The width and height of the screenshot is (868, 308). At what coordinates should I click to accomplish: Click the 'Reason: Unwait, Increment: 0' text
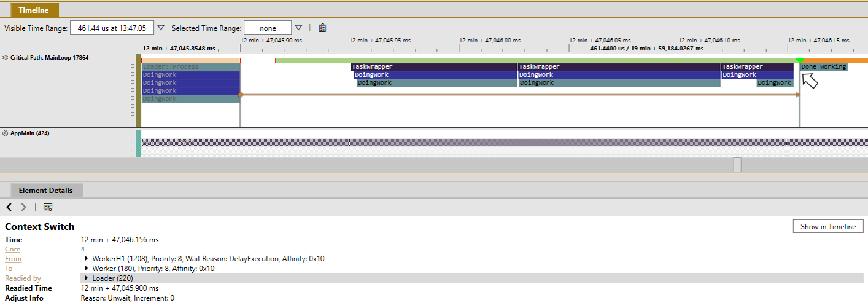coord(128,298)
